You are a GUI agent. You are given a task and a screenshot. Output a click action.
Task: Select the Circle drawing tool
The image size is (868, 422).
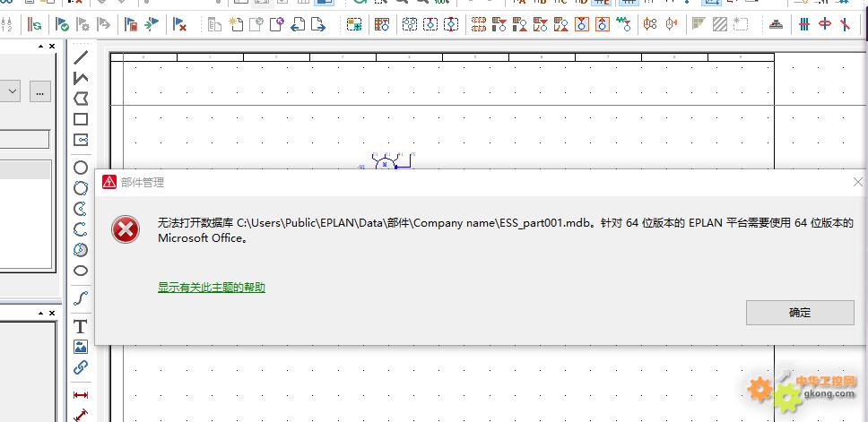pyautogui.click(x=81, y=168)
